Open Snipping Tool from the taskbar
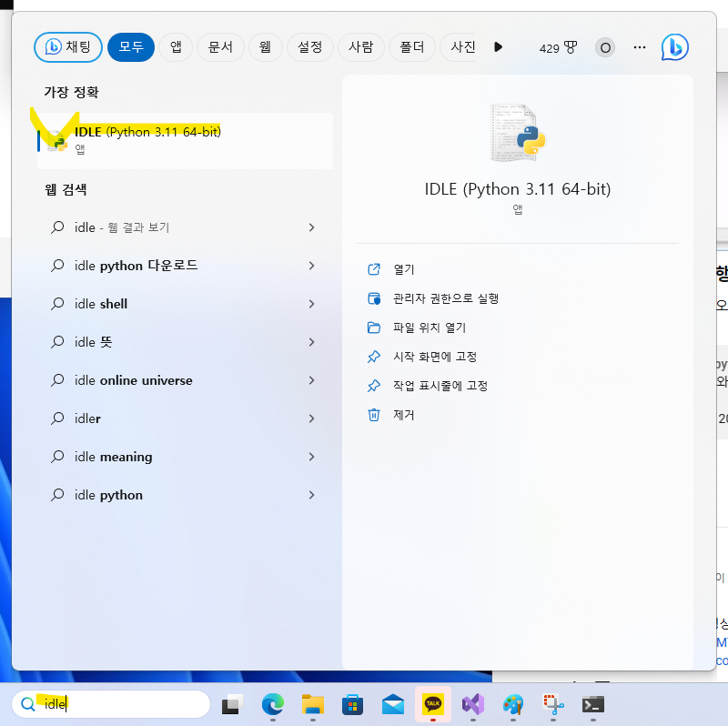The image size is (728, 726). point(553,705)
